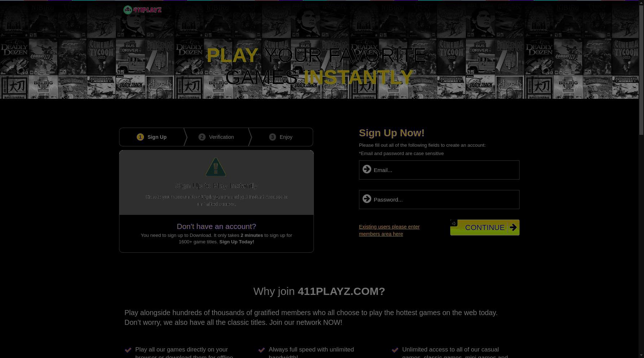Click the warning triangle icon

[x=216, y=167]
